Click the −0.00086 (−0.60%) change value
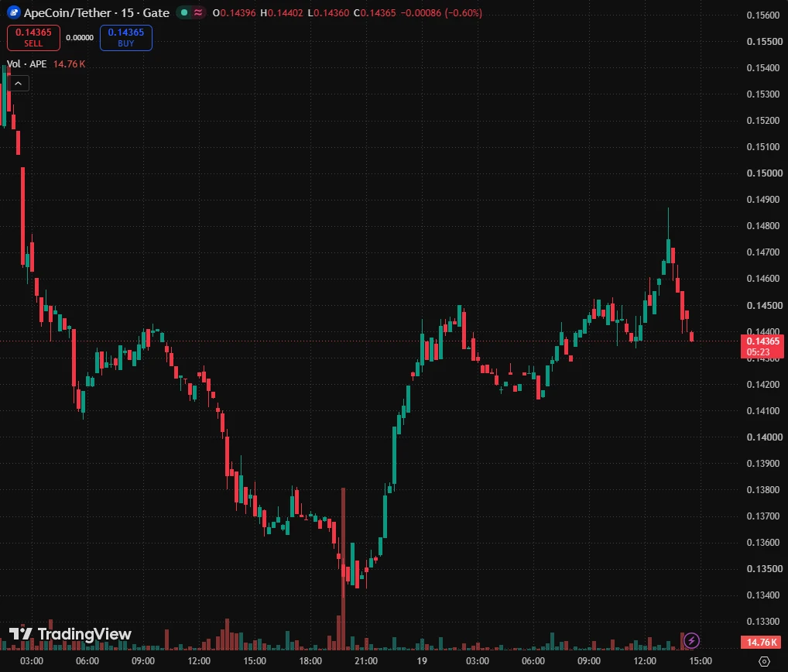788x672 pixels. tap(441, 12)
